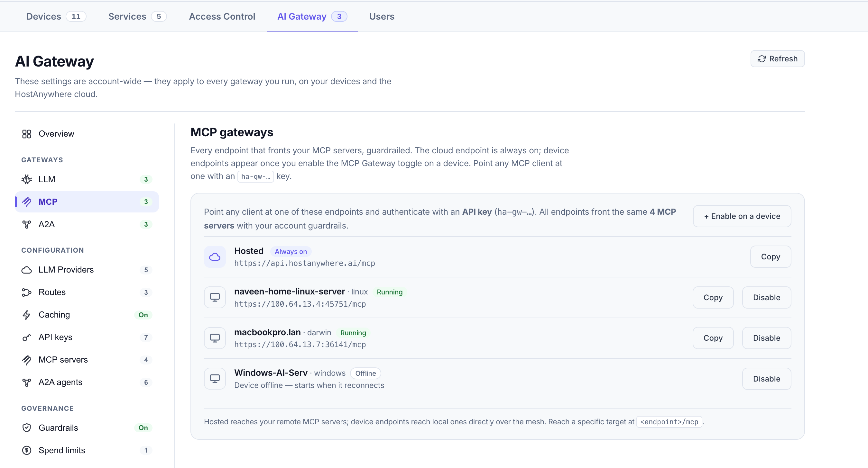Click the API keys key icon
The height and width of the screenshot is (468, 868).
[27, 337]
